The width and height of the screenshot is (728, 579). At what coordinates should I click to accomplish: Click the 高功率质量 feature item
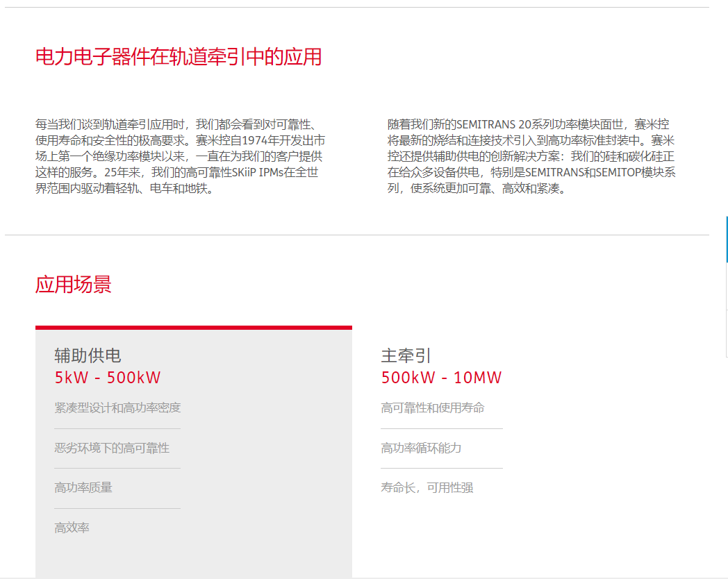coord(83,487)
